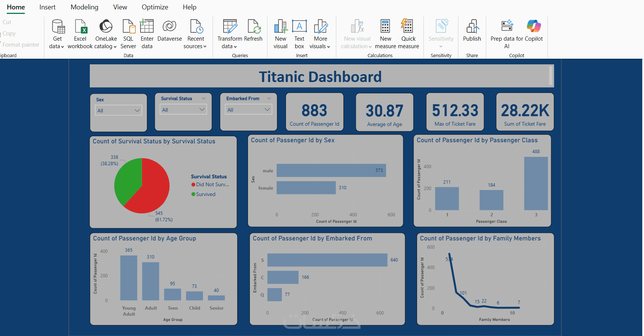The height and width of the screenshot is (336, 644).
Task: Select the Titanic Dashboard title text
Action: point(320,77)
